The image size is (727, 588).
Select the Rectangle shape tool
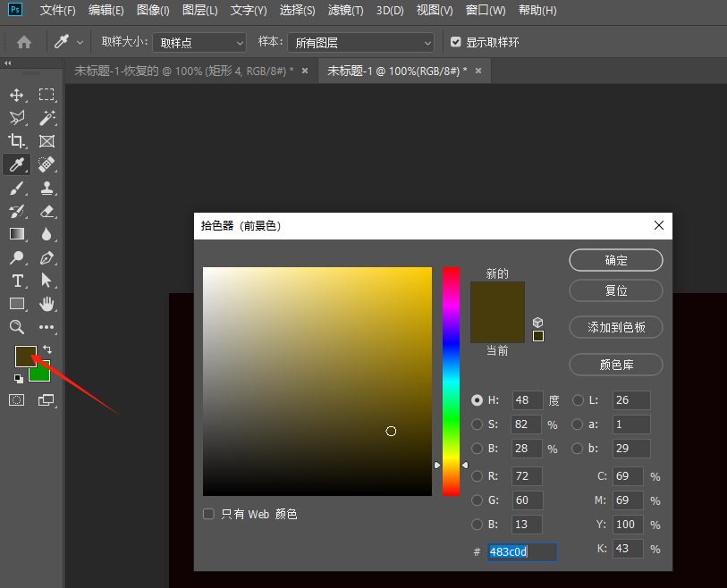point(17,304)
